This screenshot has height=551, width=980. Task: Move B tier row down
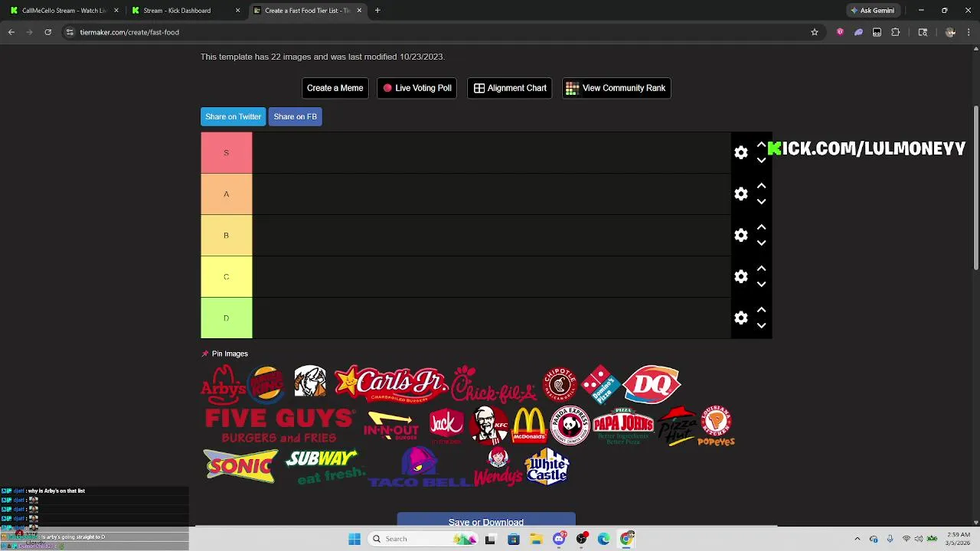coord(761,243)
